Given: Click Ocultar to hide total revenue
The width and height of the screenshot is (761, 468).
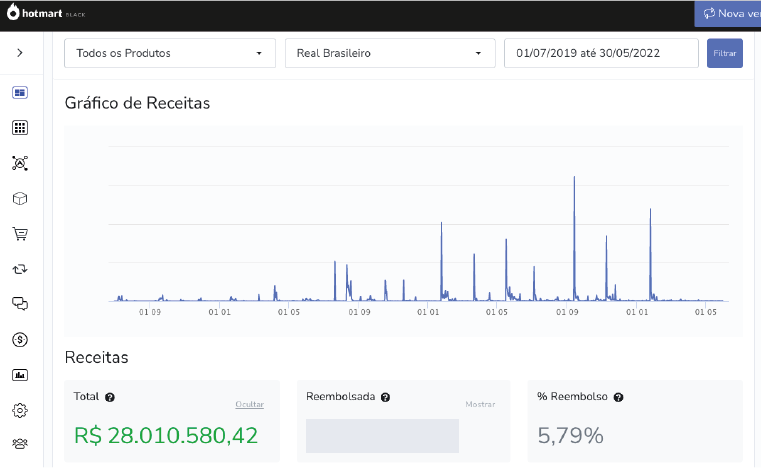Looking at the screenshot, I should point(249,404).
